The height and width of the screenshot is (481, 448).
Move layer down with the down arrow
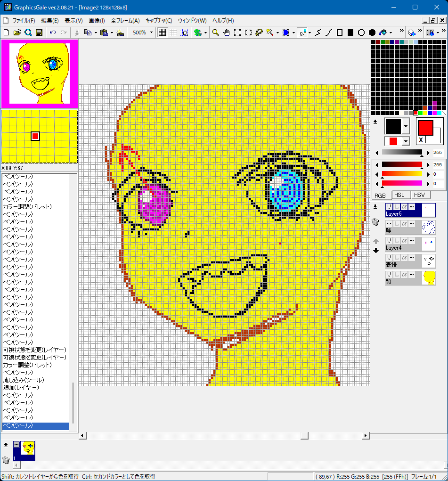tap(376, 251)
